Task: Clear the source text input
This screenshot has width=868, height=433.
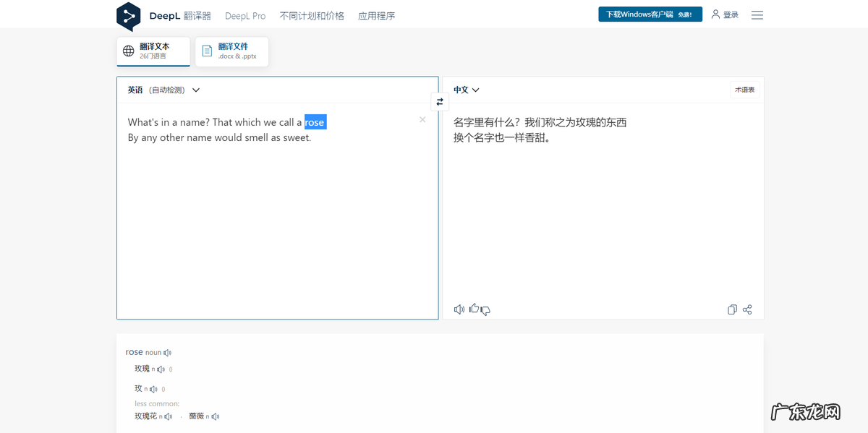Action: point(422,119)
